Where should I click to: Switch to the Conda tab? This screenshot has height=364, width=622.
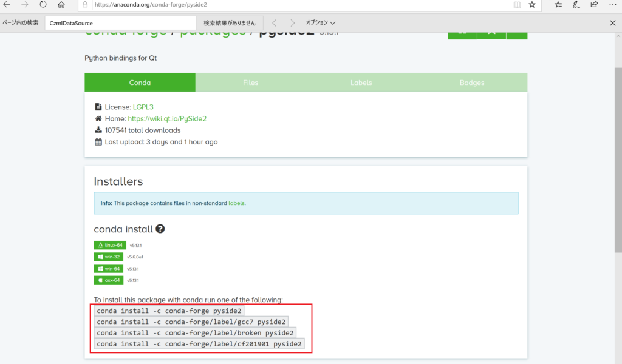coord(140,83)
